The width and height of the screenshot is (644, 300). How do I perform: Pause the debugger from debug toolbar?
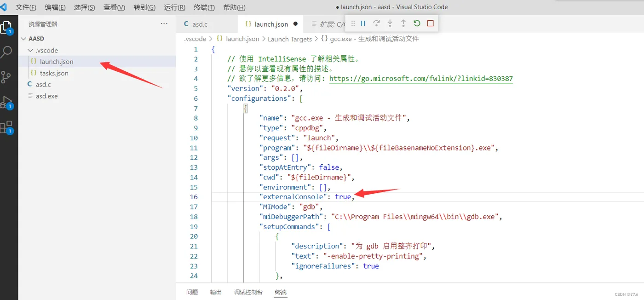363,23
